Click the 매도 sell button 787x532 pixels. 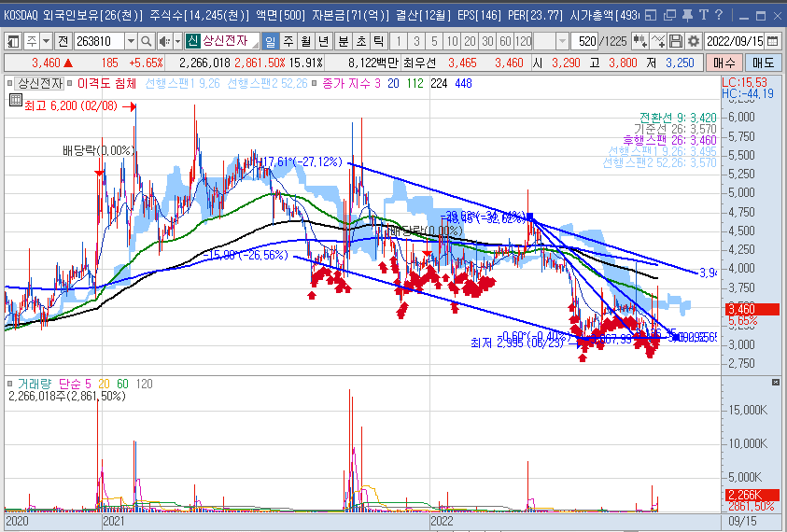click(763, 63)
